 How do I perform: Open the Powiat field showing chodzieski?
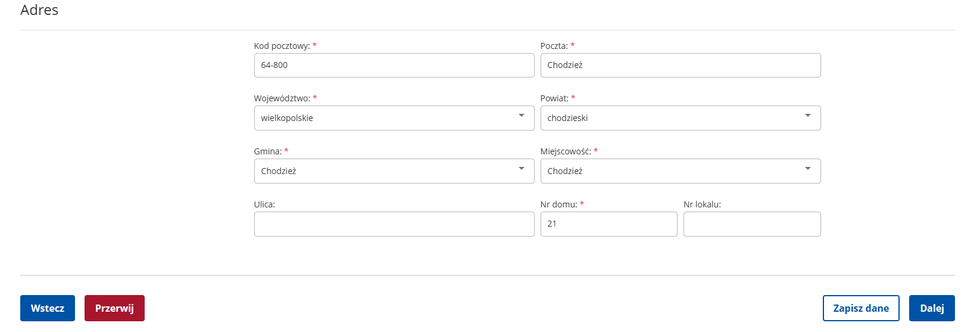681,118
